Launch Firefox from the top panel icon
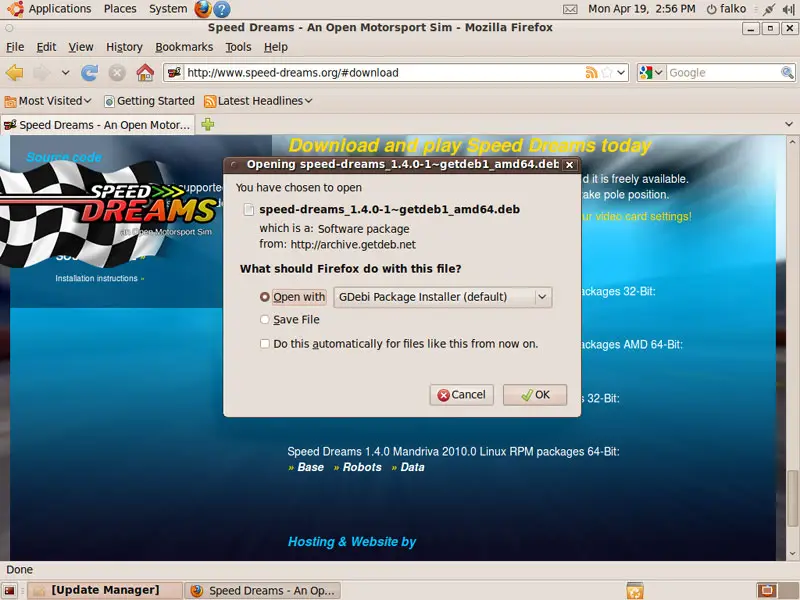Image resolution: width=800 pixels, height=600 pixels. (203, 9)
